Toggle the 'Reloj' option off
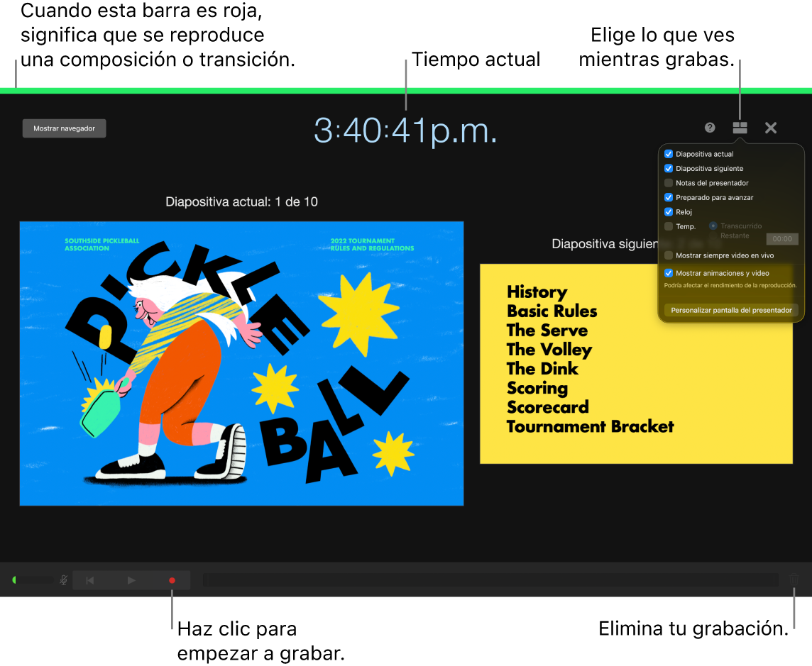812x666 pixels. pyautogui.click(x=668, y=211)
